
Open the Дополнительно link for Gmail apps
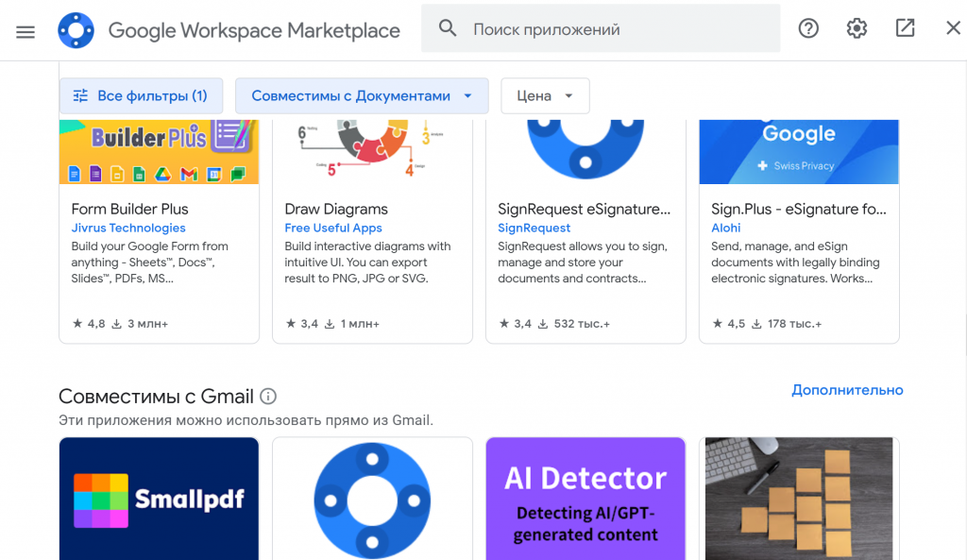click(x=847, y=390)
